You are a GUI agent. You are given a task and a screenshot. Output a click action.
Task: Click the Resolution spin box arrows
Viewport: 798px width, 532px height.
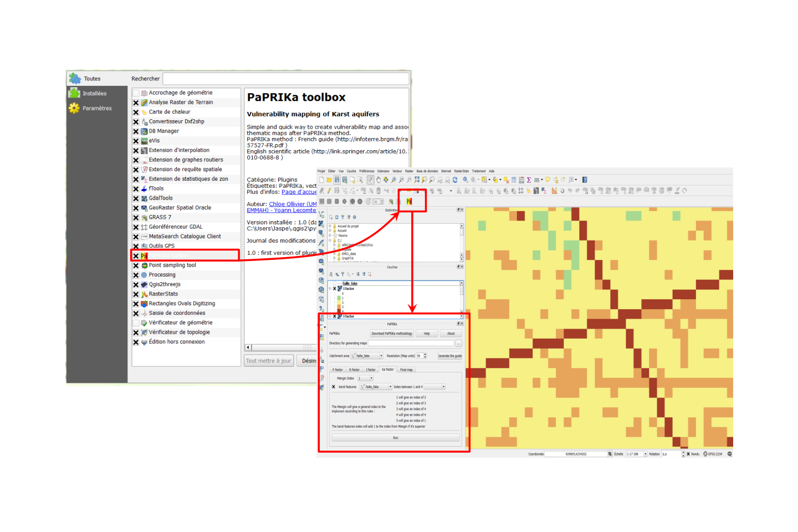coord(425,356)
